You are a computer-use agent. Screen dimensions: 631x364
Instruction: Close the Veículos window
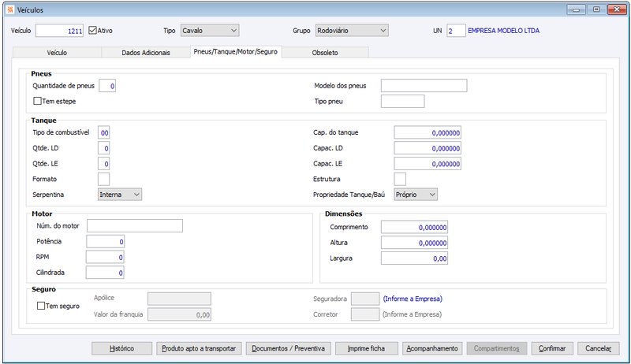pos(617,9)
